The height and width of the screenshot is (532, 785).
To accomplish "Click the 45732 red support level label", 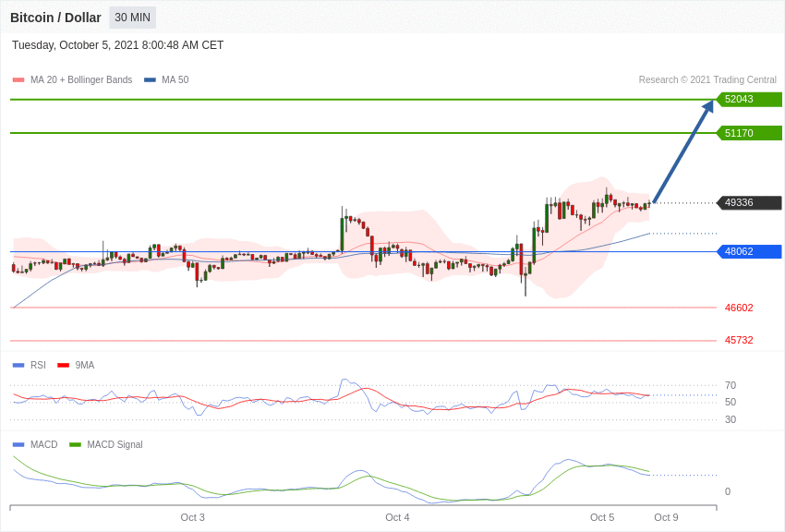I will 739,340.
